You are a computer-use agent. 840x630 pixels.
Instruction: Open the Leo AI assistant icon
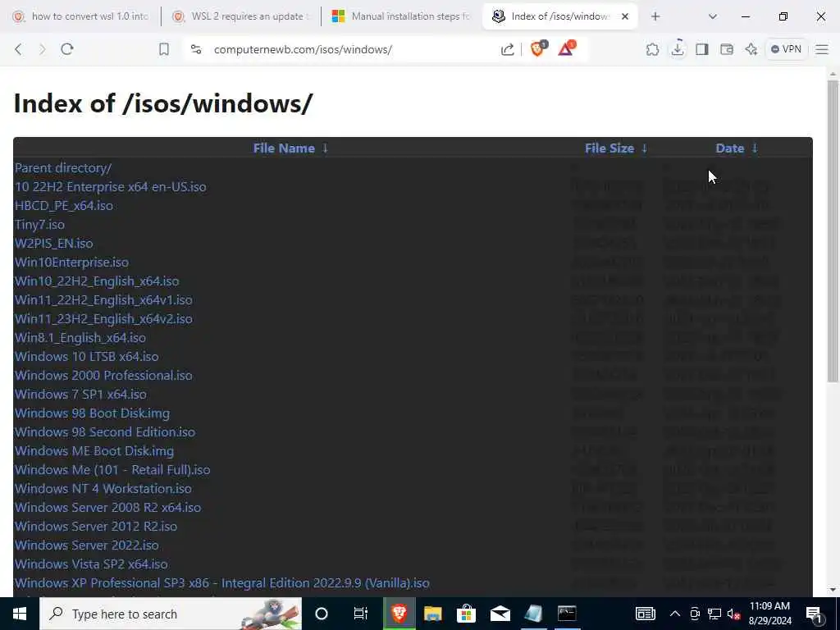click(x=751, y=49)
